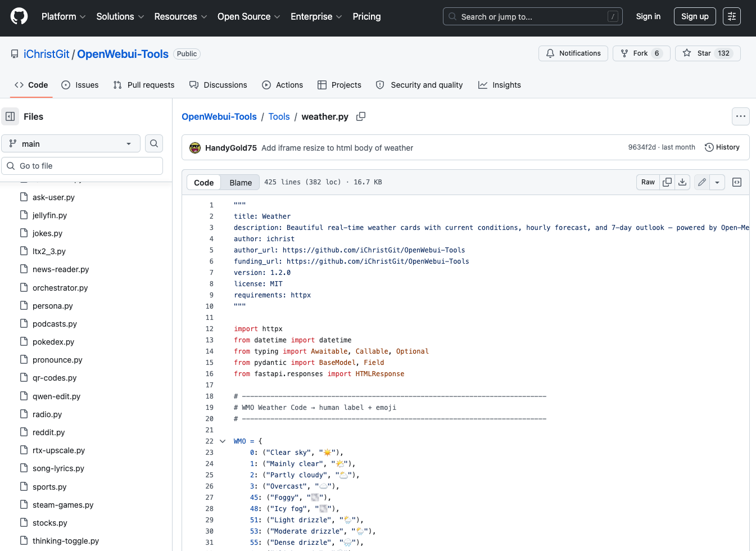Open the GitHub homepage logo
The height and width of the screenshot is (551, 756).
[19, 16]
